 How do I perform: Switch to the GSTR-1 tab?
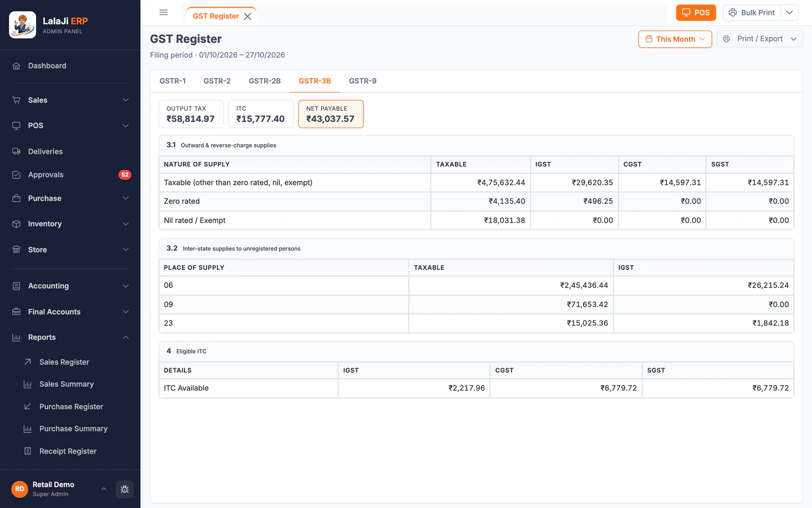[173, 81]
